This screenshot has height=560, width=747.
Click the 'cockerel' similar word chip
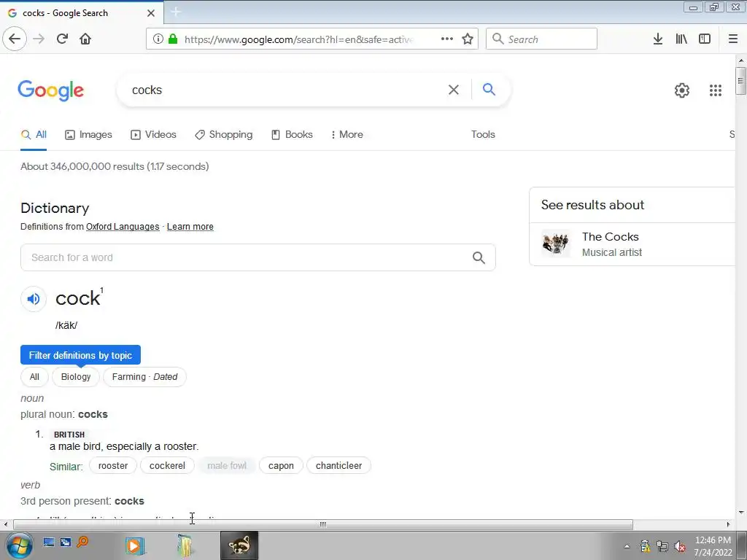click(x=167, y=466)
